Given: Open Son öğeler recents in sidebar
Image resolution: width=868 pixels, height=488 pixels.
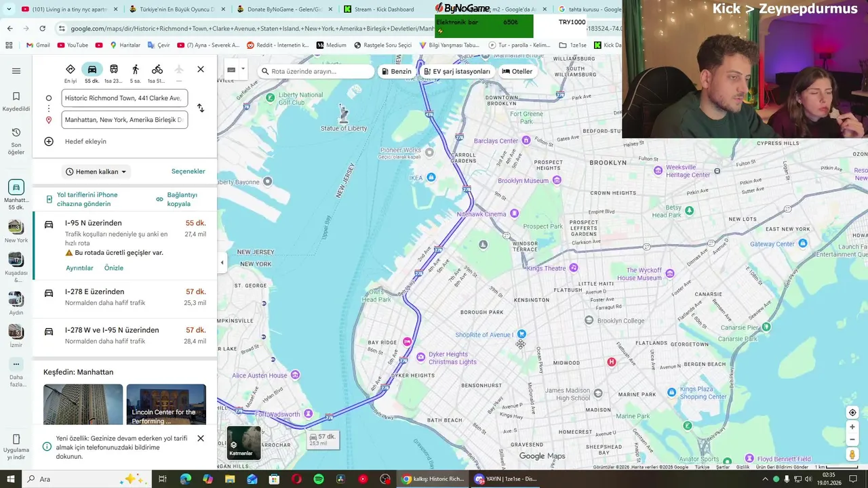Looking at the screenshot, I should (16, 141).
